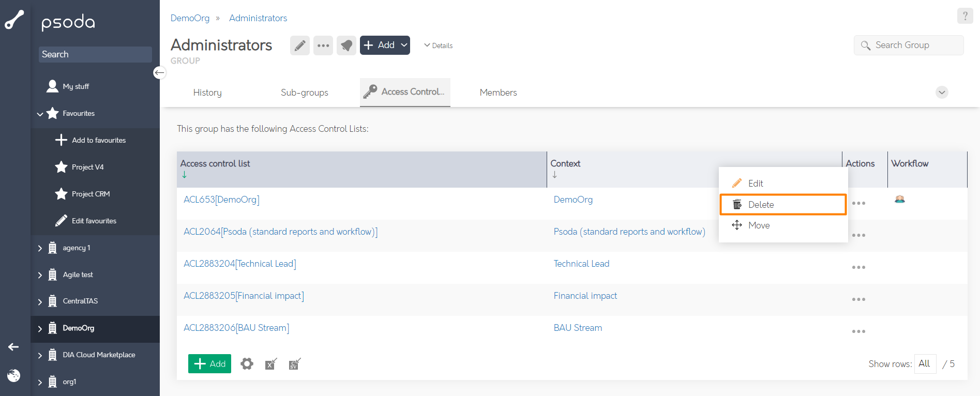Expand the CentralTAS organisation
This screenshot has width=980, height=396.
pos(40,301)
